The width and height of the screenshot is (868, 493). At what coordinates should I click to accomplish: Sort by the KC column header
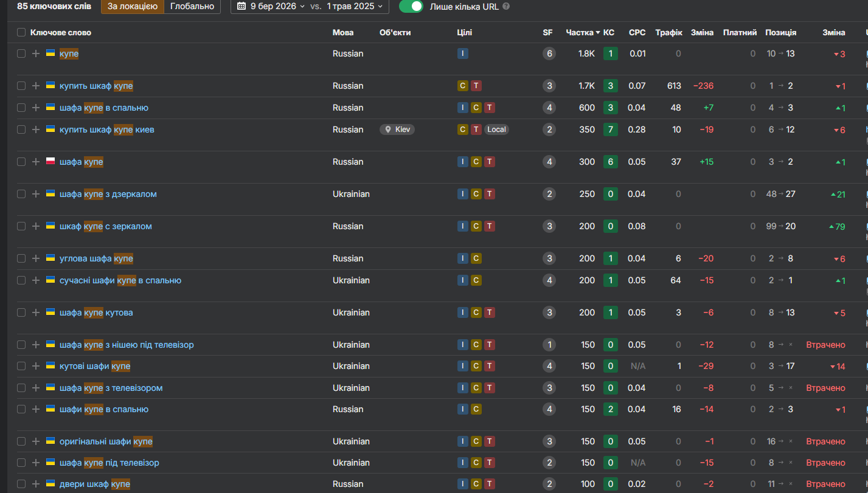pyautogui.click(x=609, y=32)
